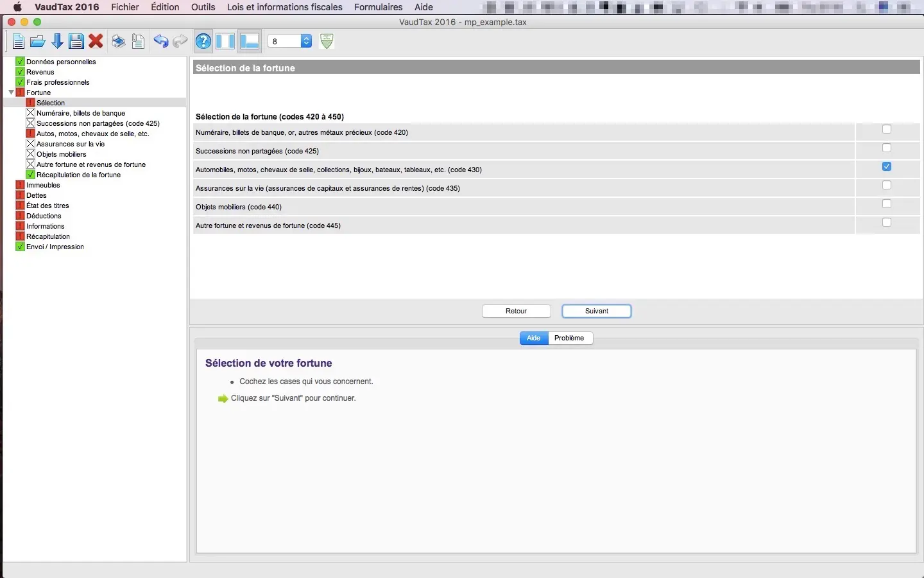Switch to the Aide tab

pos(534,338)
